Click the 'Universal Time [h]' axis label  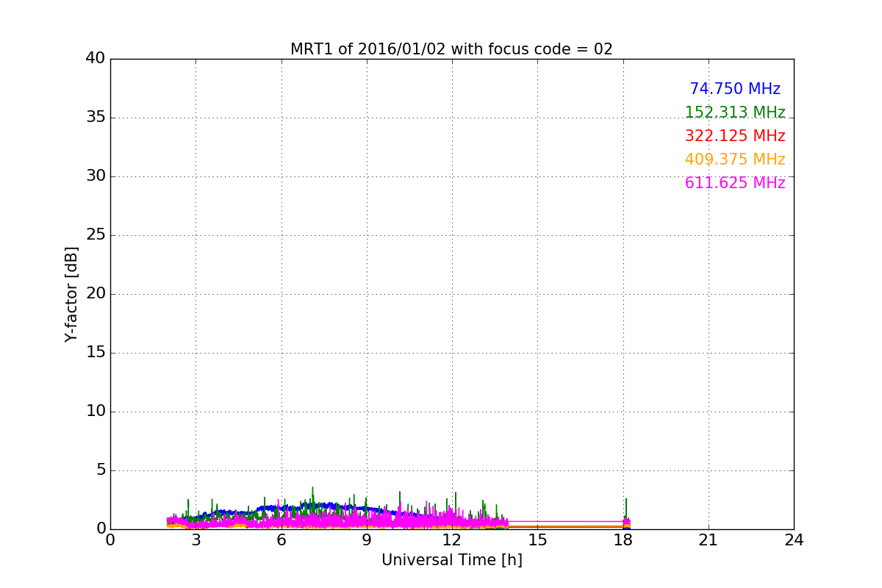tap(452, 560)
